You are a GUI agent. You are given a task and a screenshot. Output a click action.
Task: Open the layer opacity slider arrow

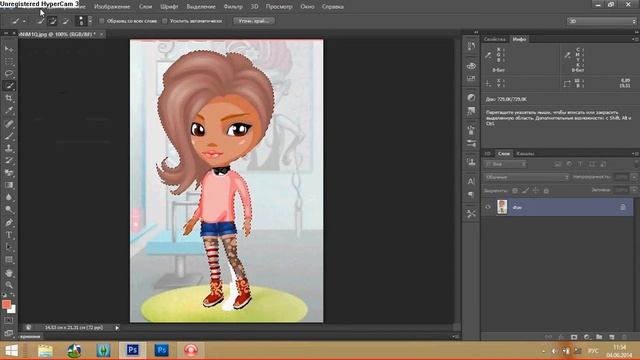(634, 177)
